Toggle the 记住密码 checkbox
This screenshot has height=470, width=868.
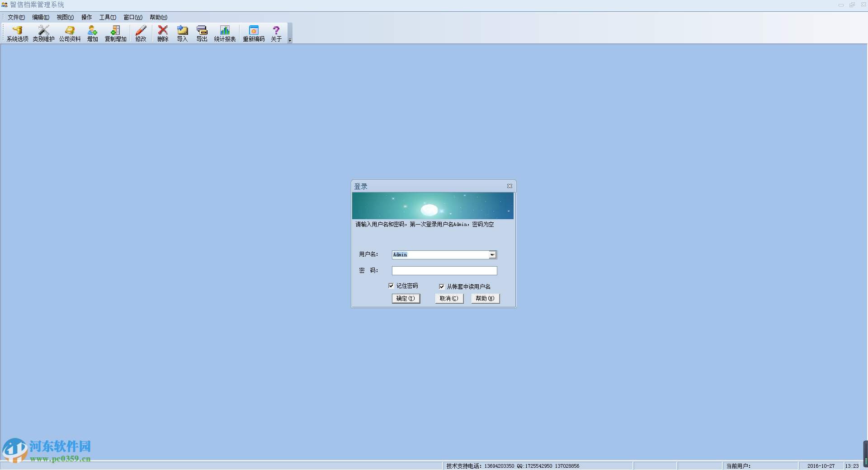coord(391,286)
